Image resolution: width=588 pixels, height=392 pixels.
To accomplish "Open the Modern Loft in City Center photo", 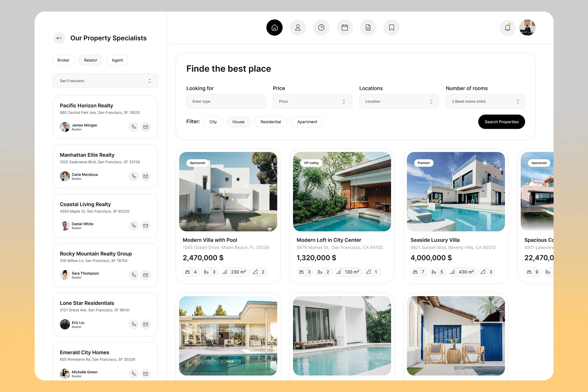I will point(342,192).
